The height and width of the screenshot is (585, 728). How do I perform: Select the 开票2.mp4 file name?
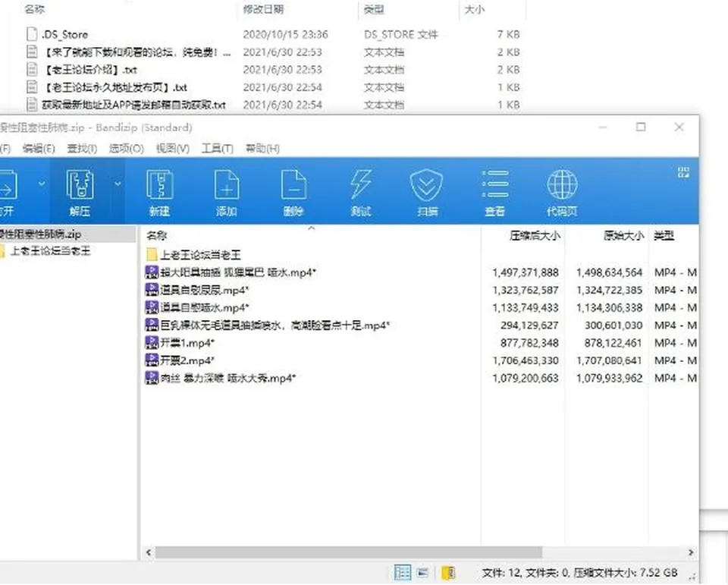click(x=187, y=360)
